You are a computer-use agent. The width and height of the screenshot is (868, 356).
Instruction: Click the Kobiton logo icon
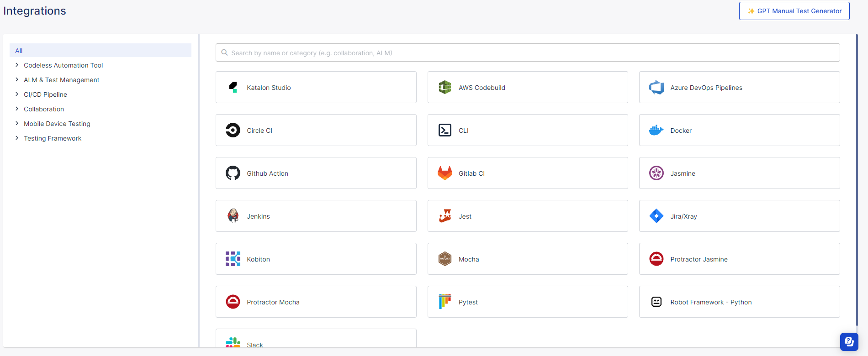point(233,259)
